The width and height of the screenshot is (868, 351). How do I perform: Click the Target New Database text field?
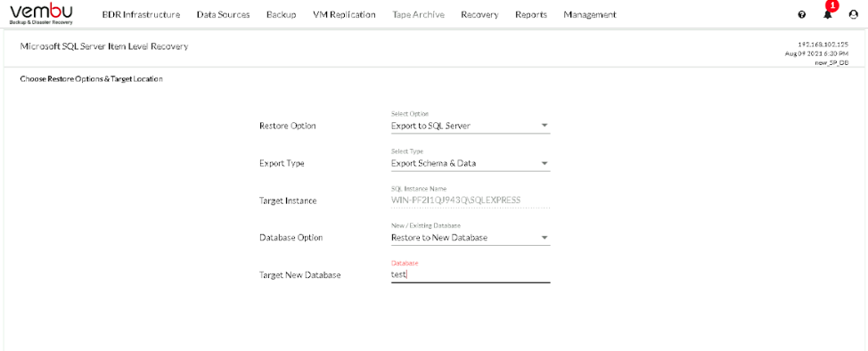pos(471,274)
